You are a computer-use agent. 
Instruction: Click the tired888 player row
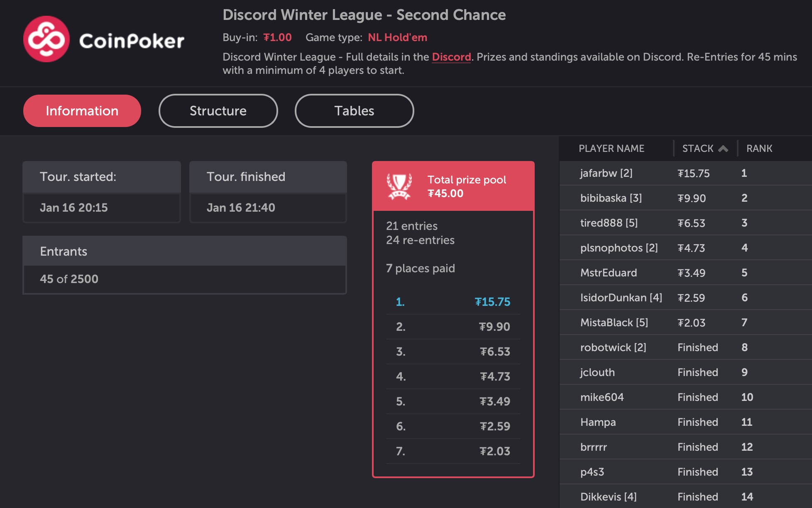pyautogui.click(x=609, y=223)
